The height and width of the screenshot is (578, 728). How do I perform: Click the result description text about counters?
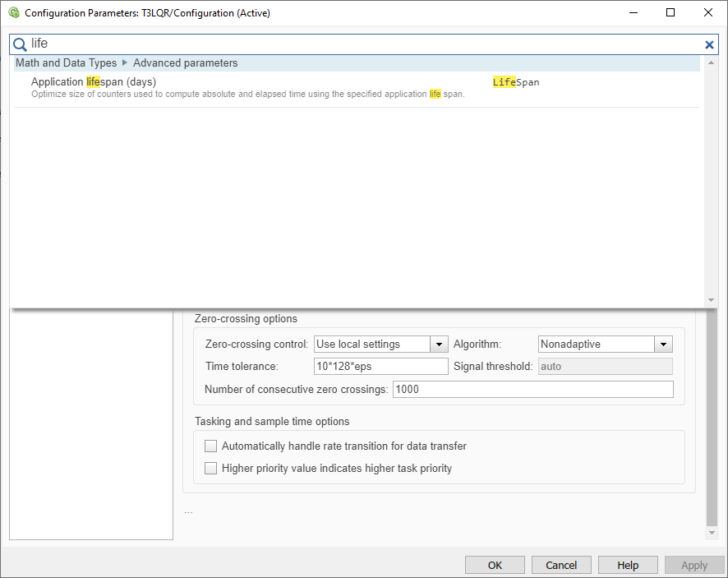pyautogui.click(x=248, y=94)
